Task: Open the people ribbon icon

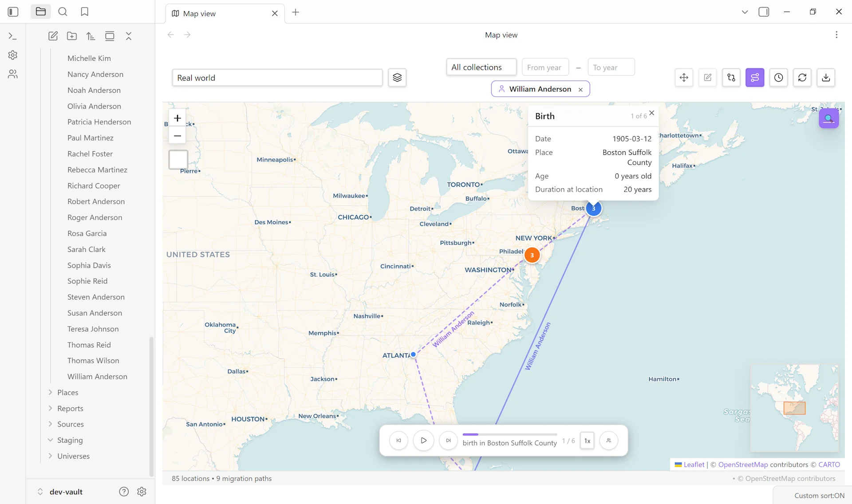Action: click(x=13, y=74)
